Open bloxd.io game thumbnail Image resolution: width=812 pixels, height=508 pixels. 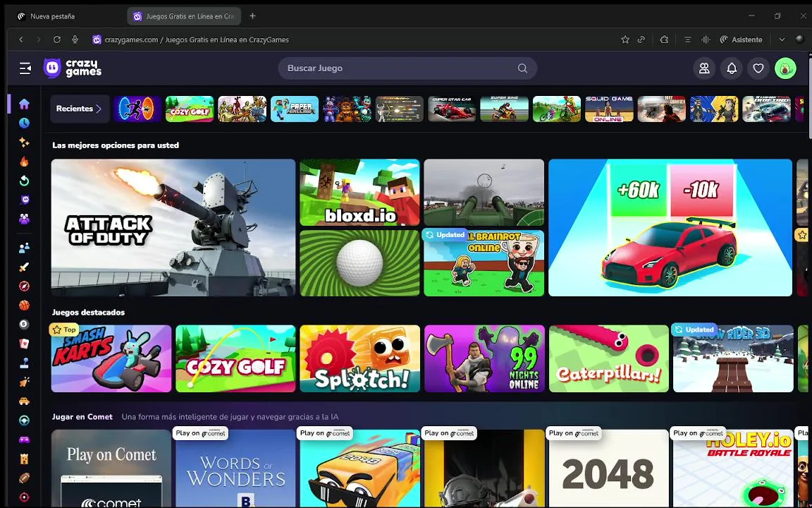click(360, 193)
